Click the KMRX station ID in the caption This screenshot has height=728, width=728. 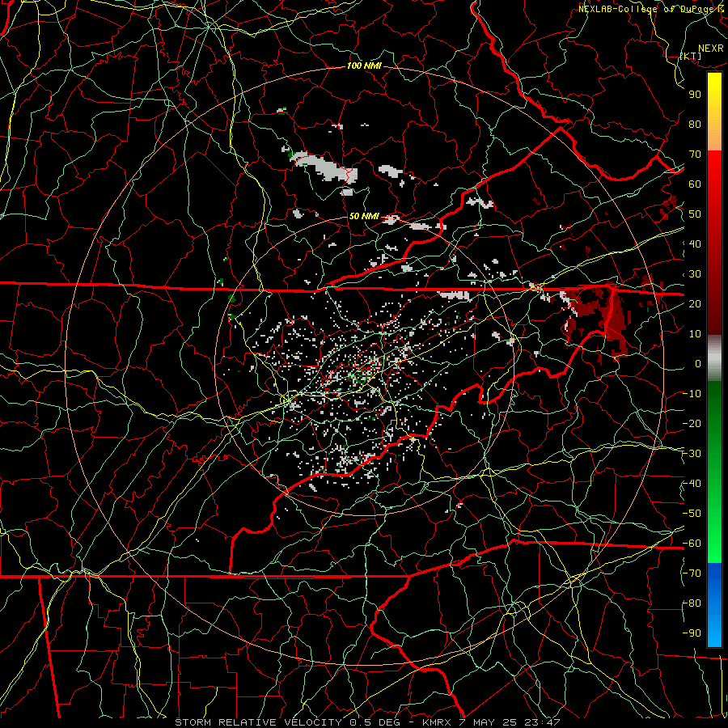[x=438, y=722]
